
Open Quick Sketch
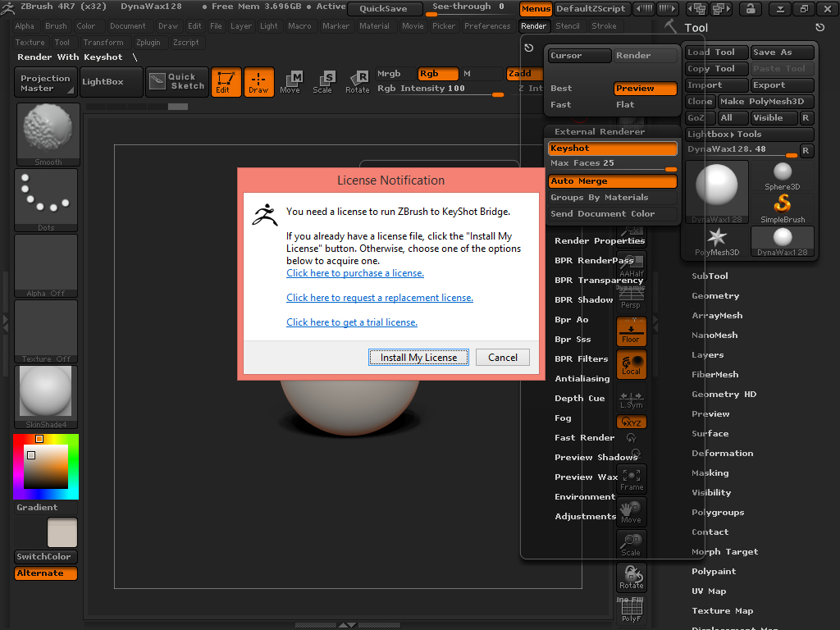(177, 81)
